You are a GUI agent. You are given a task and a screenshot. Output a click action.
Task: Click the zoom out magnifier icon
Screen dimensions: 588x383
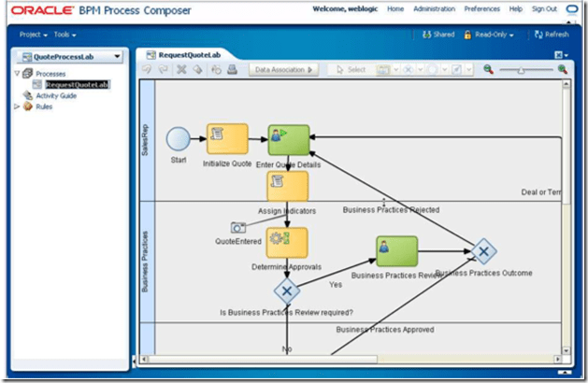pyautogui.click(x=488, y=69)
